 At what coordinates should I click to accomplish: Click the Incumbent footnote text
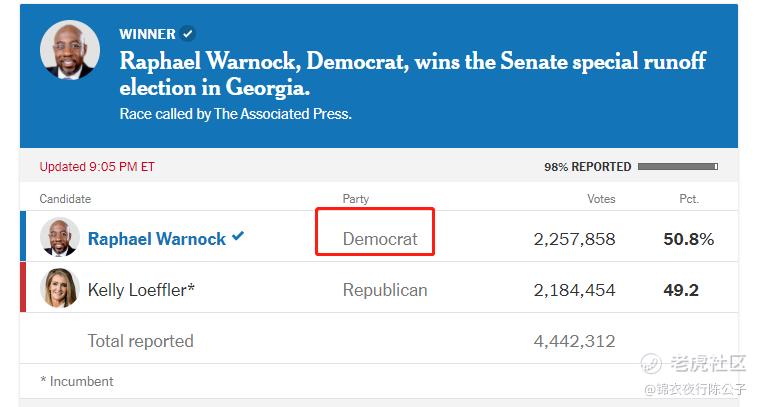[x=77, y=381]
